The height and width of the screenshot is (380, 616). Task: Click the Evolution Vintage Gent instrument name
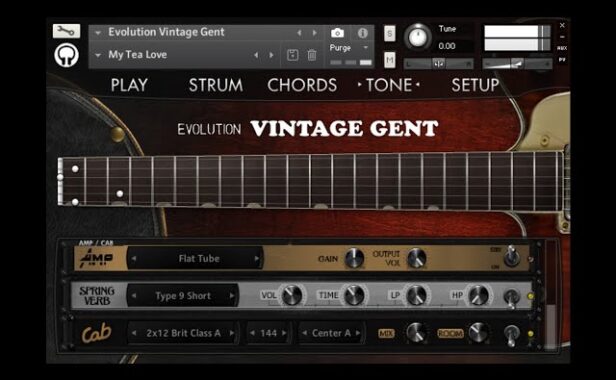(166, 32)
